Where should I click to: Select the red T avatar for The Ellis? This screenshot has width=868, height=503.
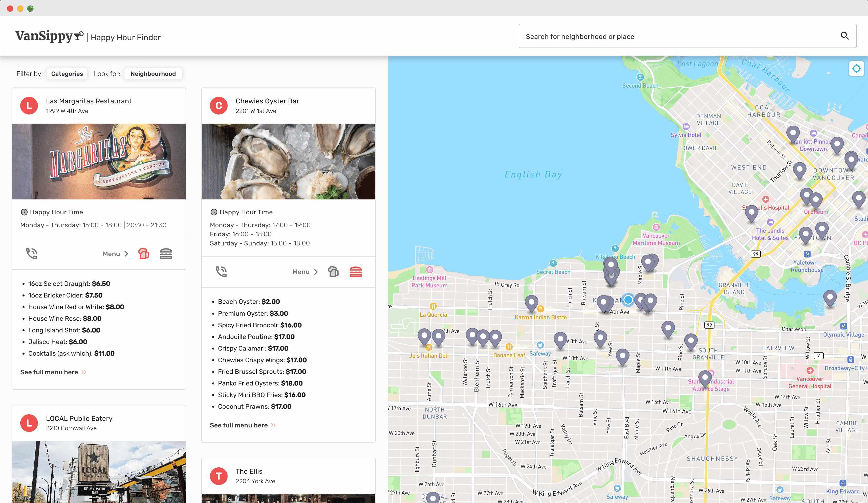click(219, 476)
